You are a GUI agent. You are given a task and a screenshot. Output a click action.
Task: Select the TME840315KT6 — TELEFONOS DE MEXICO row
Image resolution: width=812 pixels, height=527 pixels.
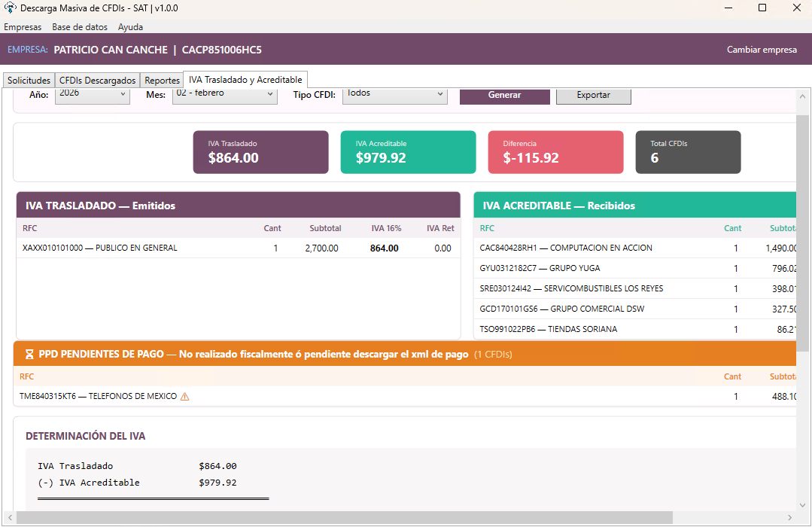(x=405, y=397)
